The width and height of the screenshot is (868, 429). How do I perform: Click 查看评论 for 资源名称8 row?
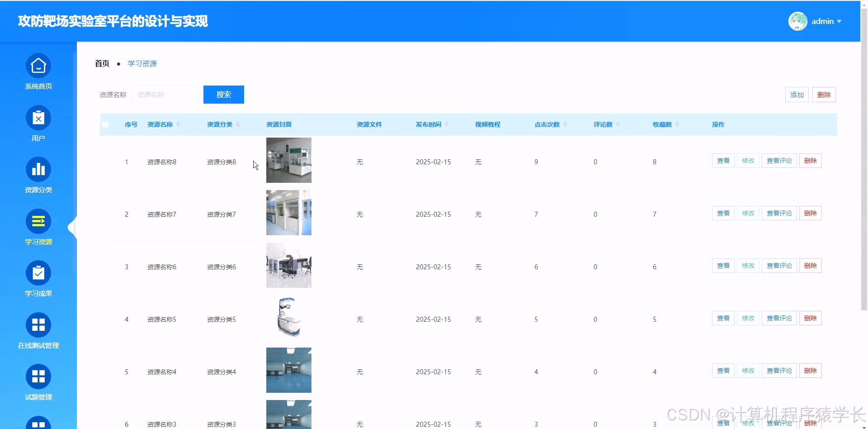point(779,161)
